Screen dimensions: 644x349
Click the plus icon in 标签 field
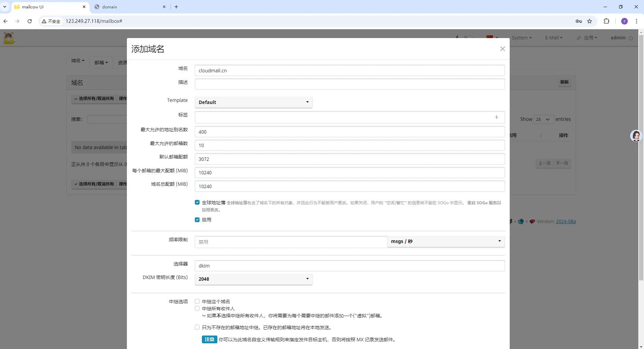click(x=496, y=117)
